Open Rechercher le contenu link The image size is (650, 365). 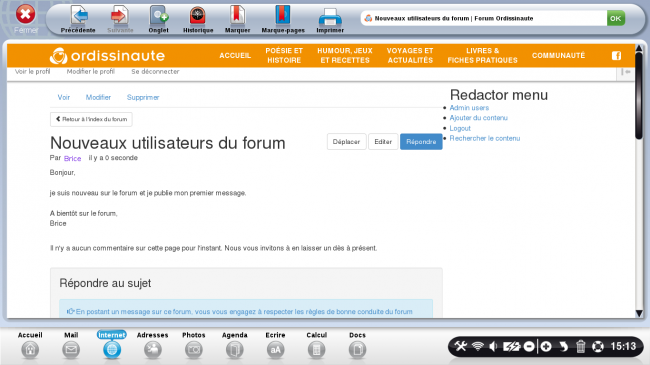(x=485, y=139)
